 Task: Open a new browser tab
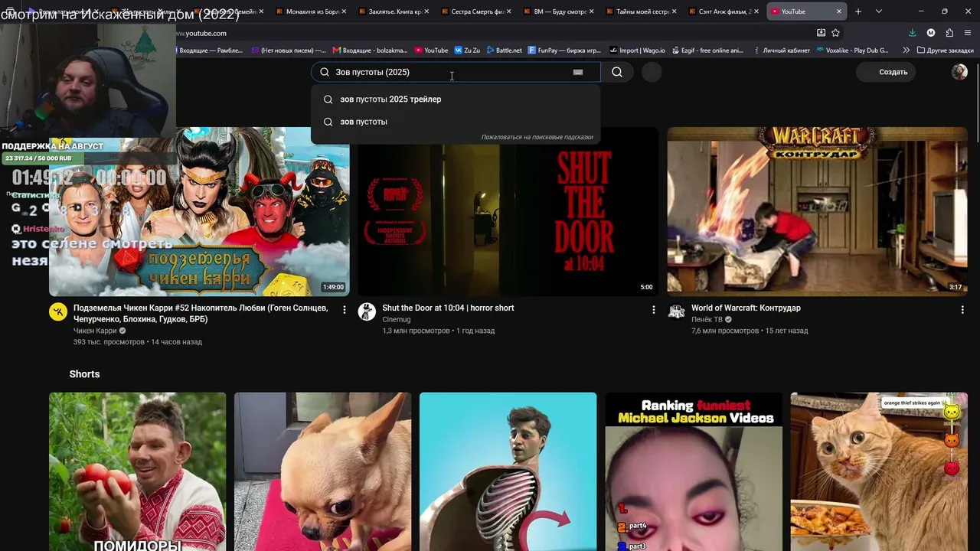[x=858, y=11]
